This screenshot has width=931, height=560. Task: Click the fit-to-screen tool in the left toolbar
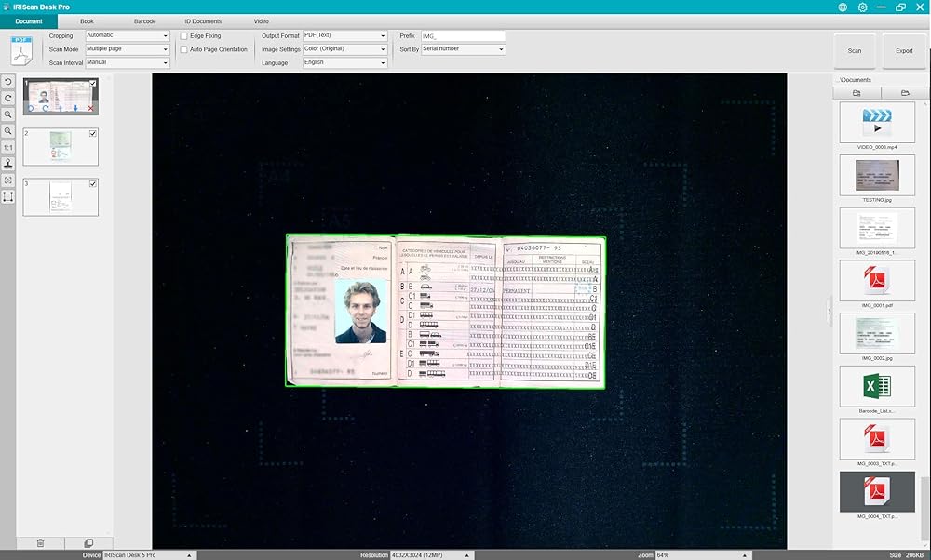pyautogui.click(x=8, y=180)
